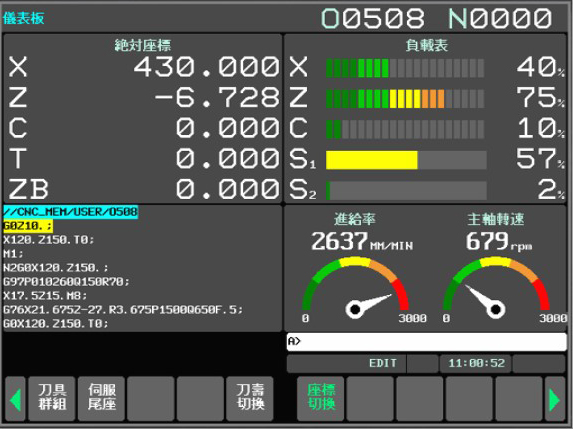Click the Z axis load meter

pos(405,99)
